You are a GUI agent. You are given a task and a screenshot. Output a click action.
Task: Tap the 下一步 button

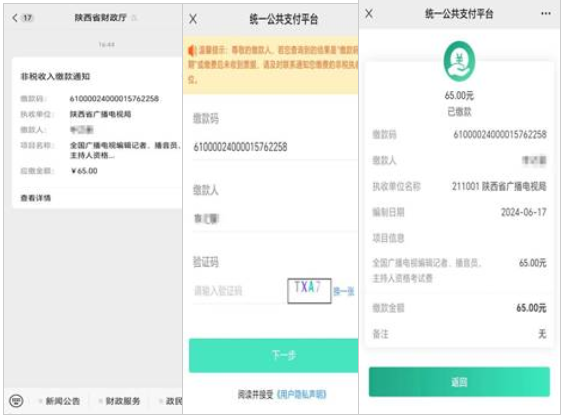click(273, 355)
